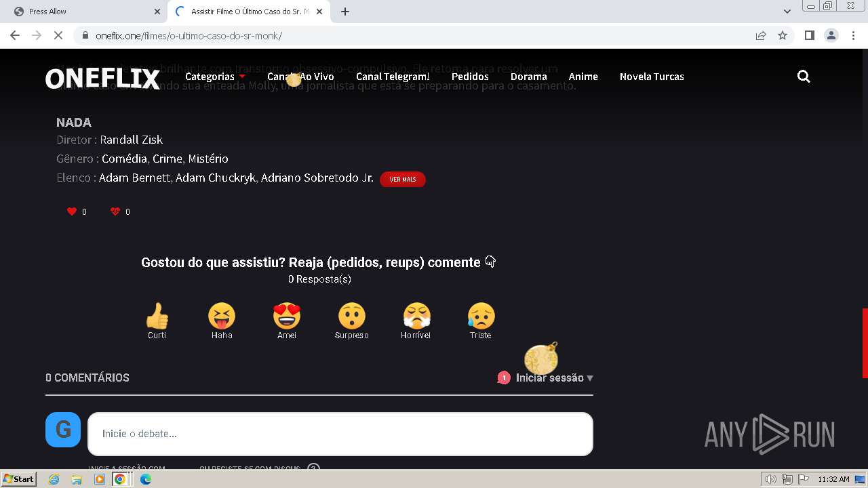Select the Assistir Filme O Último Caso tab
The height and width of the screenshot is (488, 868).
point(248,12)
